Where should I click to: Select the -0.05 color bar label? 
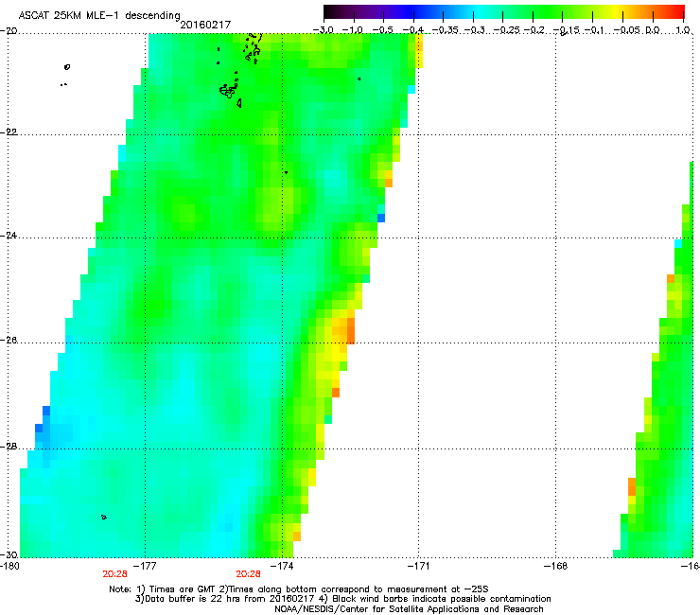tap(627, 30)
